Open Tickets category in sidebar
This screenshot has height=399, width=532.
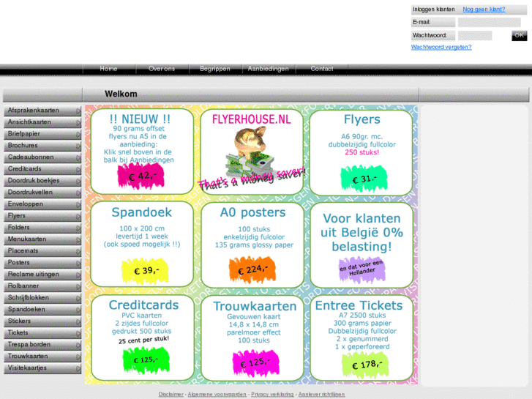[42, 333]
